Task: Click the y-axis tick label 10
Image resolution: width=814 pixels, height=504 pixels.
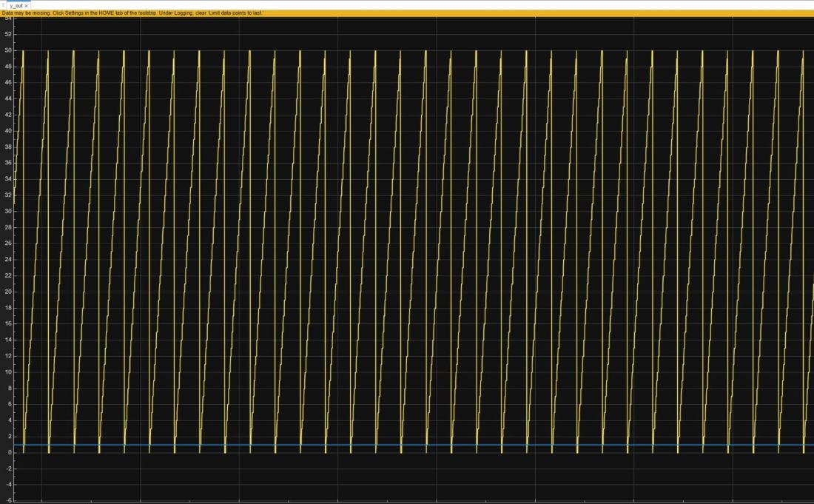Action: tap(8, 372)
